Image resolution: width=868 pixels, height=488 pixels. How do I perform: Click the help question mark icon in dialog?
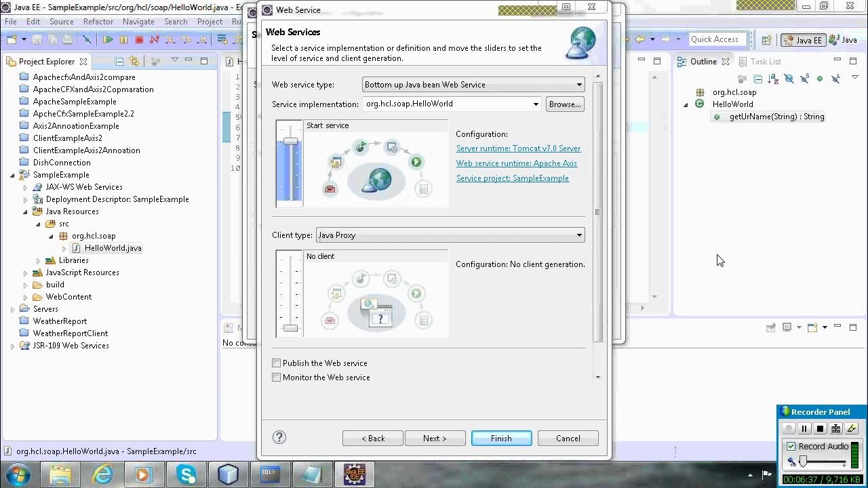(279, 438)
